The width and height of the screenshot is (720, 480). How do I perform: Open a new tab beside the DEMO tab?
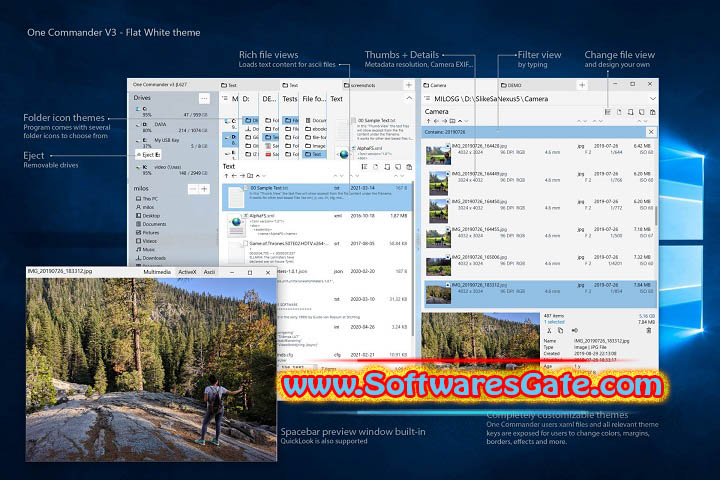pos(582,85)
